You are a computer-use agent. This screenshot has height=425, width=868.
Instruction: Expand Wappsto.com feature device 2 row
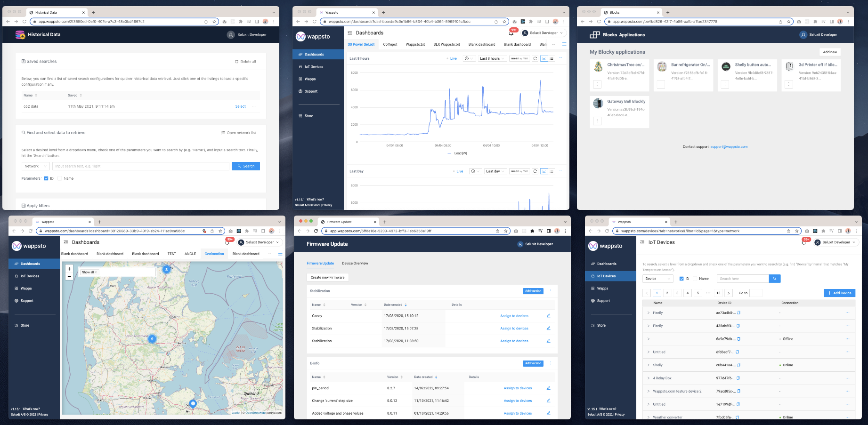pyautogui.click(x=648, y=391)
